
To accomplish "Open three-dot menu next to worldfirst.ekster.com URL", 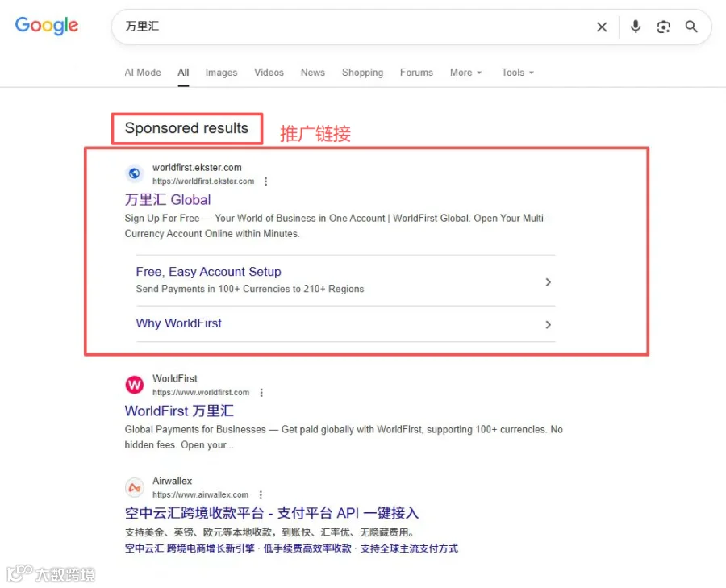I will click(x=265, y=181).
